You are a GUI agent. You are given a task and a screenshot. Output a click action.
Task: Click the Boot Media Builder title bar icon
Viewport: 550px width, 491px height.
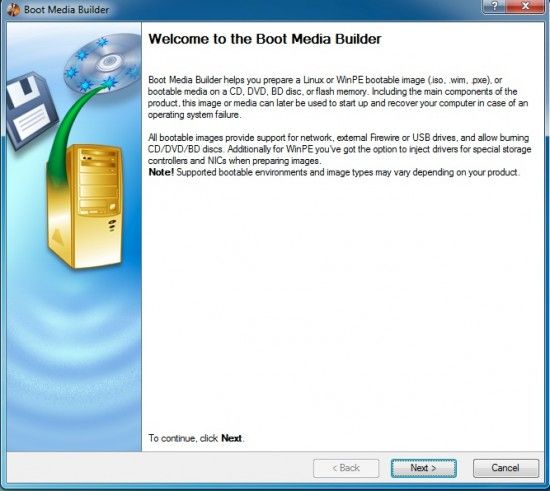point(13,9)
